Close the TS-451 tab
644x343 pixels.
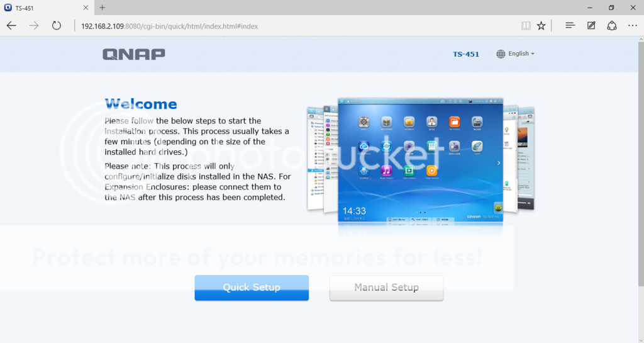86,8
